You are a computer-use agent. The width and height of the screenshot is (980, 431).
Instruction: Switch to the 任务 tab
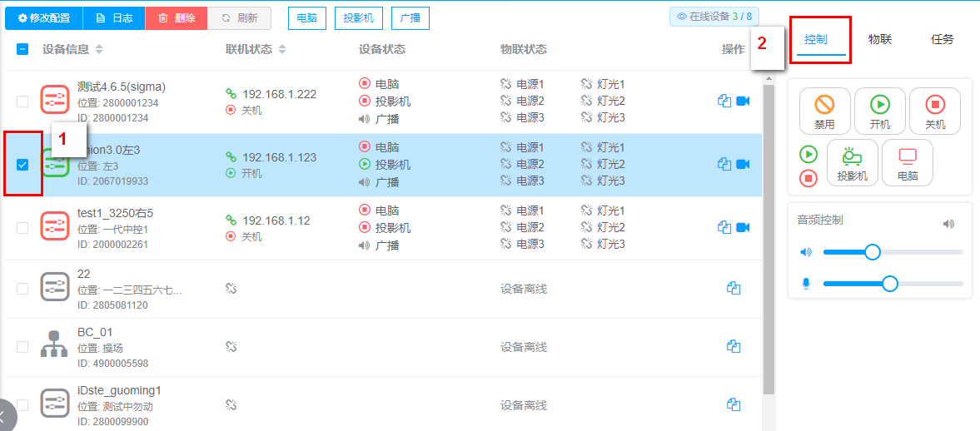coord(942,39)
